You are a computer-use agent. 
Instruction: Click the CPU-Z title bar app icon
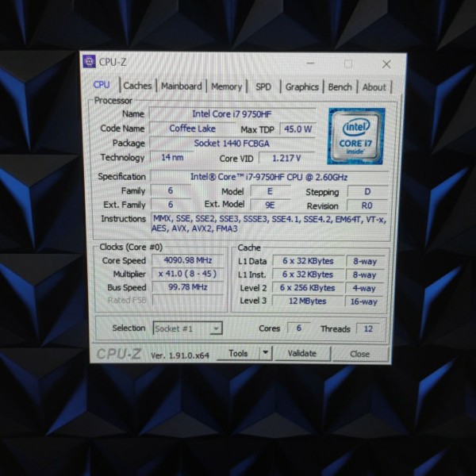click(89, 62)
